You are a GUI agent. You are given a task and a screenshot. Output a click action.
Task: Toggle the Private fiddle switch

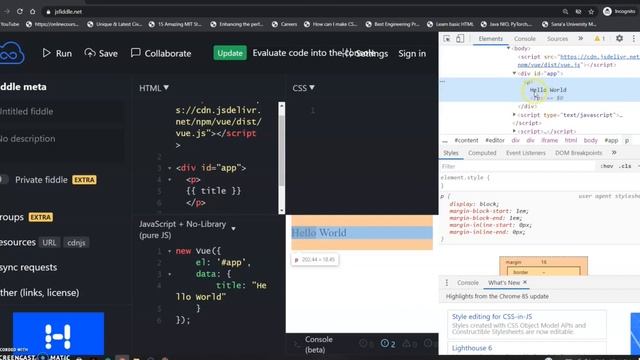point(4,180)
